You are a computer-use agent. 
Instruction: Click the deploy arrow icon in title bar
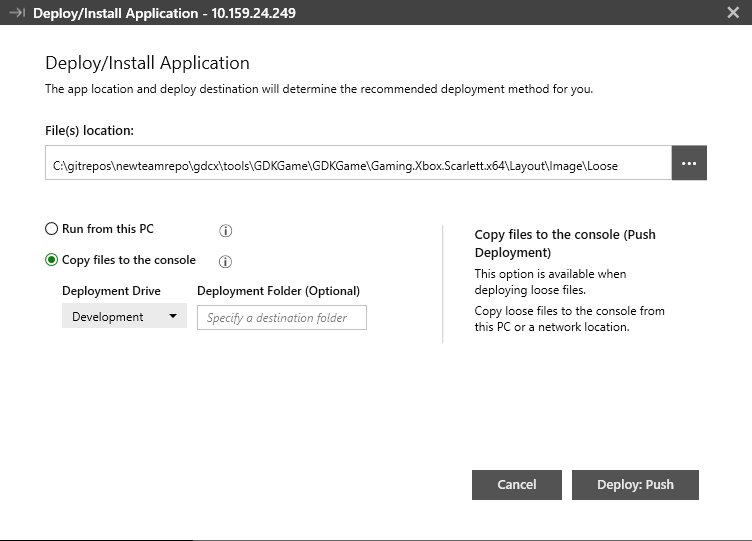[x=17, y=12]
